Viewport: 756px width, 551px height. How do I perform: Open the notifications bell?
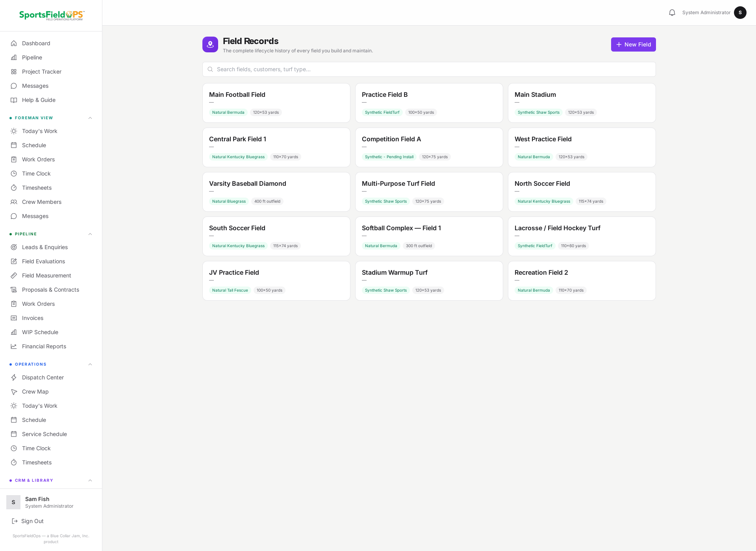[x=672, y=13]
